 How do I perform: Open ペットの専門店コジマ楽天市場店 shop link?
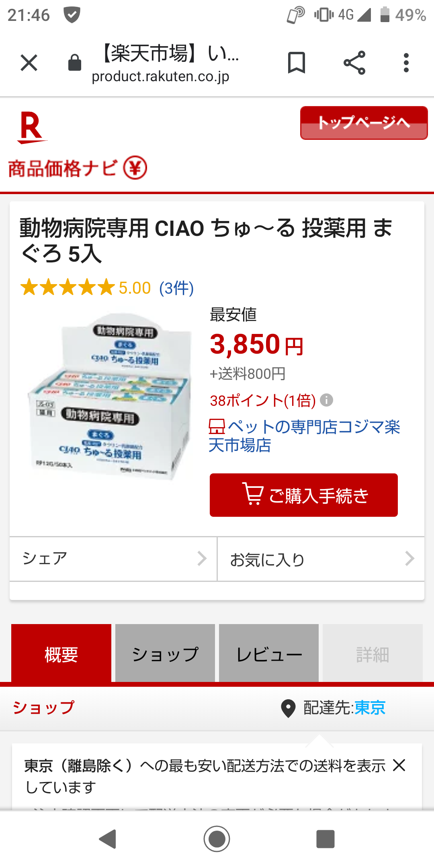pyautogui.click(x=304, y=436)
